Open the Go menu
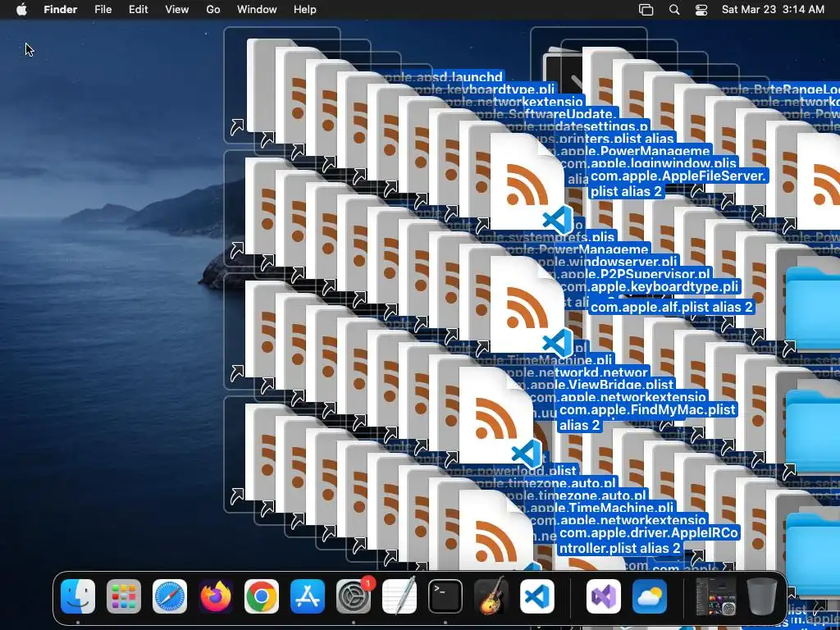The width and height of the screenshot is (840, 630). (x=213, y=9)
